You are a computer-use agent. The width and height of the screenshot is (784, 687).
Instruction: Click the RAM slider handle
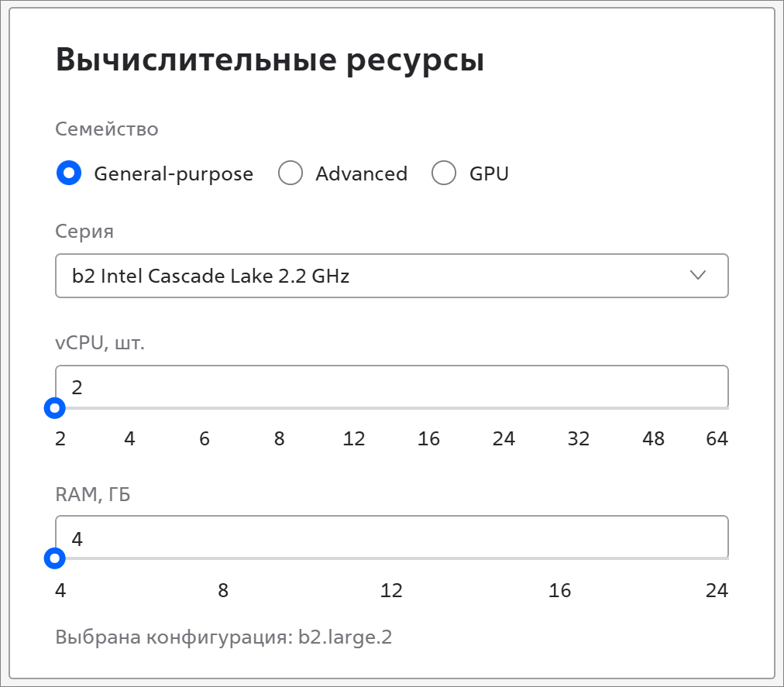click(55, 558)
